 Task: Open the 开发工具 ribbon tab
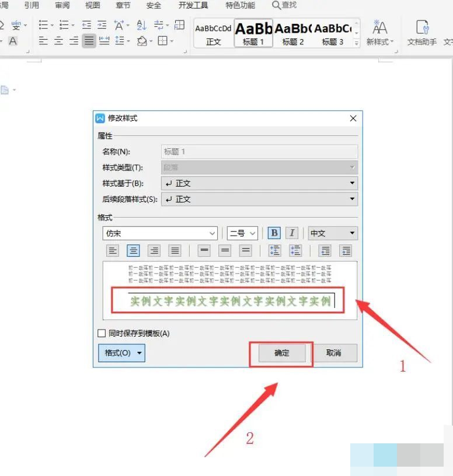[x=193, y=5]
